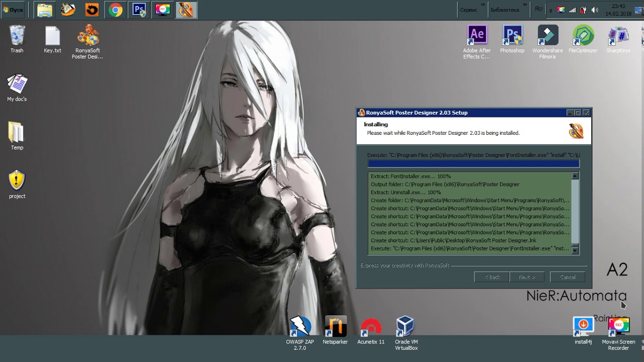Open the Пуск start menu
Image resolution: width=644 pixels, height=362 pixels.
tap(13, 10)
